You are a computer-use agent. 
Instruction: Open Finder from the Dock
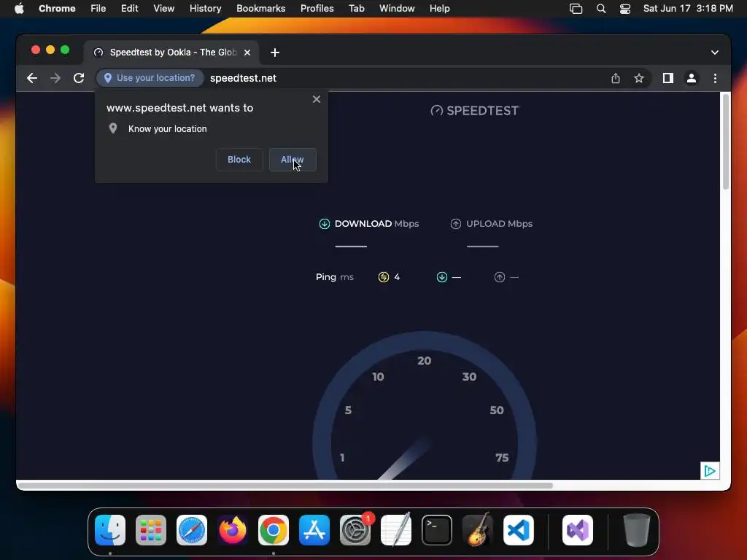pyautogui.click(x=110, y=530)
